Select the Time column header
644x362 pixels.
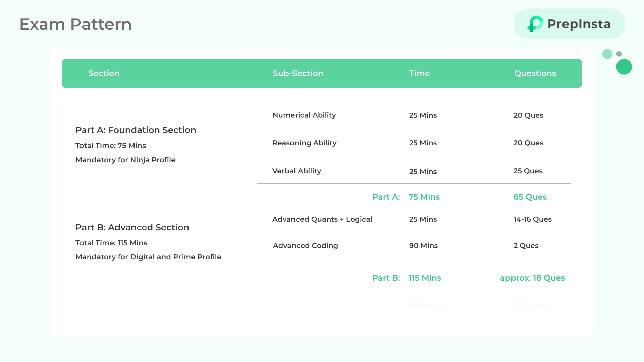(x=419, y=73)
